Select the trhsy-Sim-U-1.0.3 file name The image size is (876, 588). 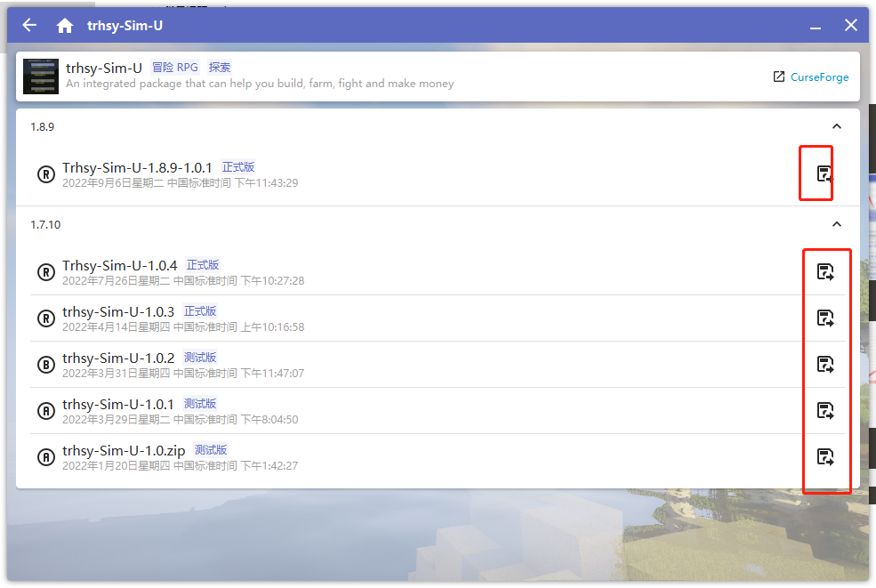[x=118, y=312]
